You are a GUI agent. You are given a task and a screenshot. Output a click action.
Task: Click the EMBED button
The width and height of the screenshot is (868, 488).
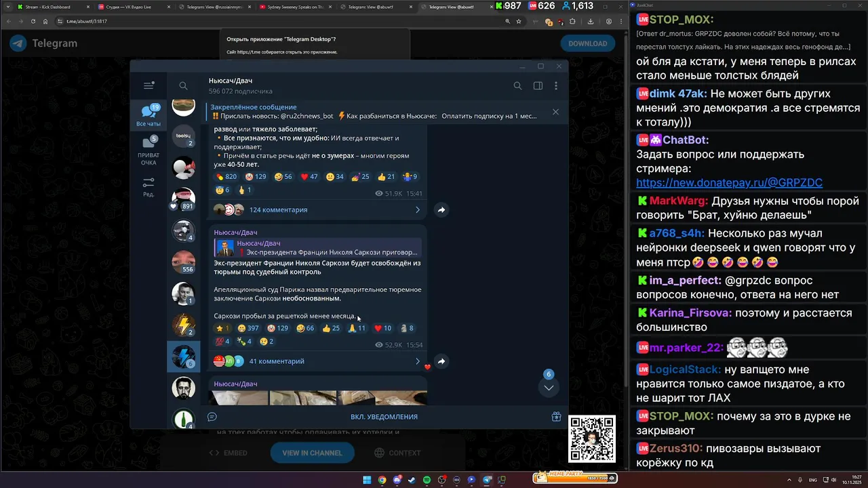(228, 453)
